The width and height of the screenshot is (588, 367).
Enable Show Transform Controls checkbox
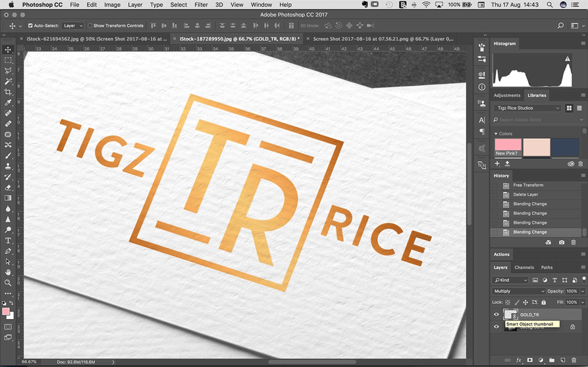[90, 26]
